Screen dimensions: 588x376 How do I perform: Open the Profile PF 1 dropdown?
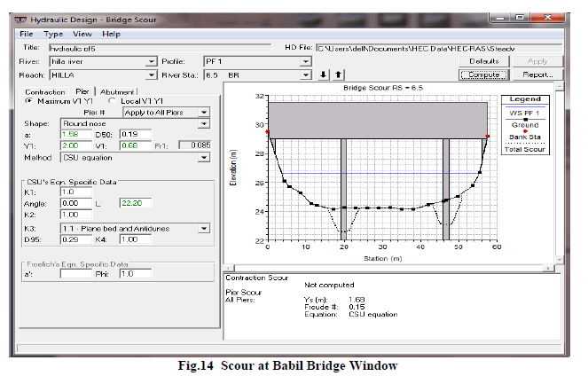[305, 61]
